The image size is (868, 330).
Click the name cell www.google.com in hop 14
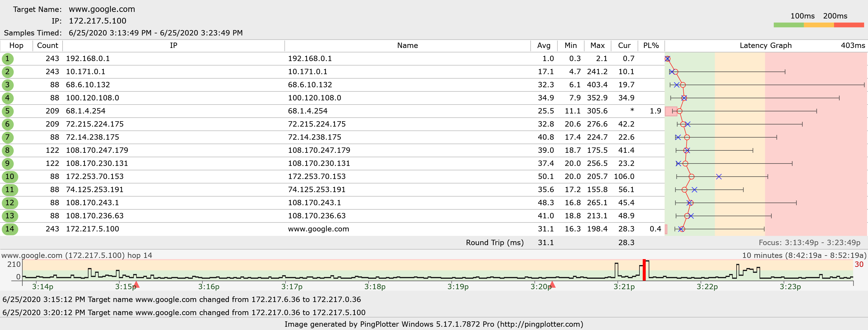point(319,229)
